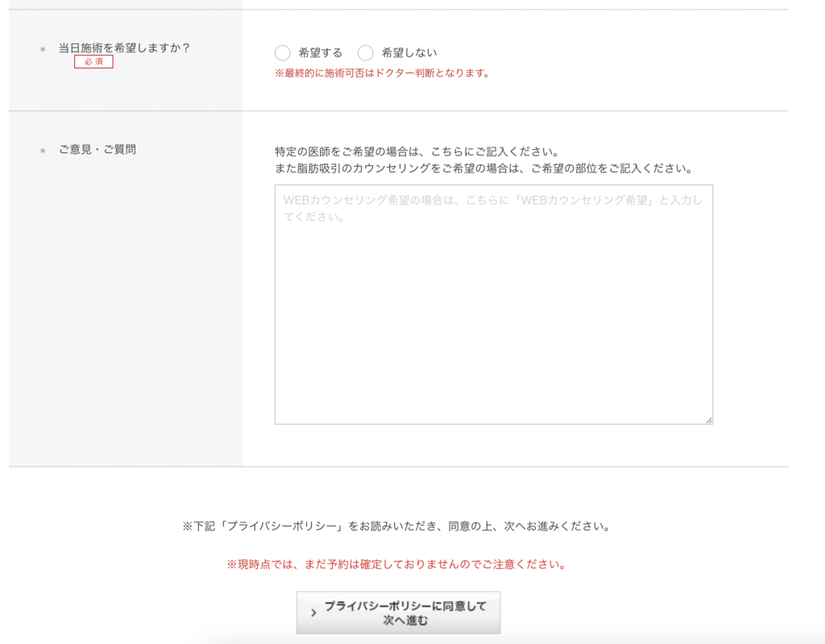
Task: Click the gray sidebar area of the form
Action: [125, 322]
